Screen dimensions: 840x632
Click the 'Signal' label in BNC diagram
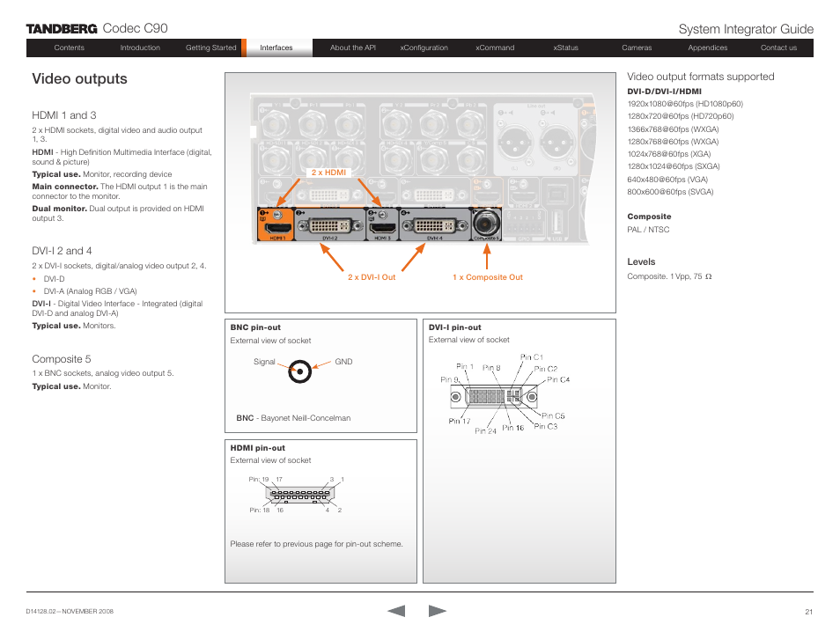(x=264, y=362)
